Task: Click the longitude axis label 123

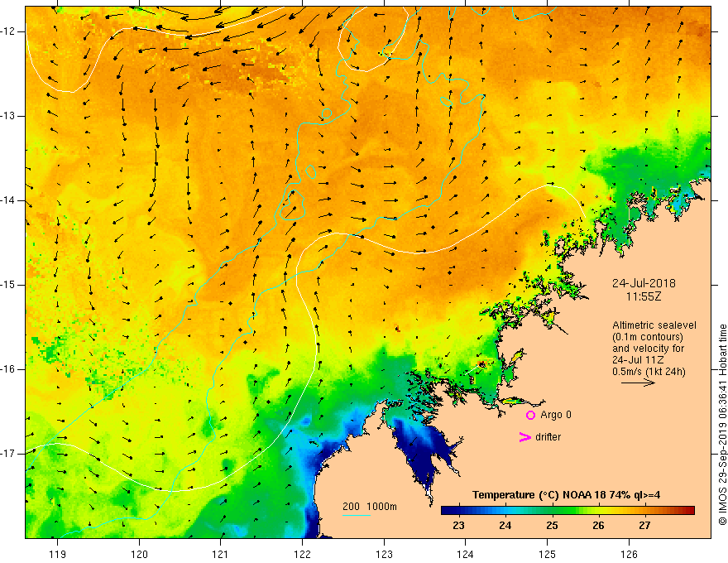Action: [384, 554]
